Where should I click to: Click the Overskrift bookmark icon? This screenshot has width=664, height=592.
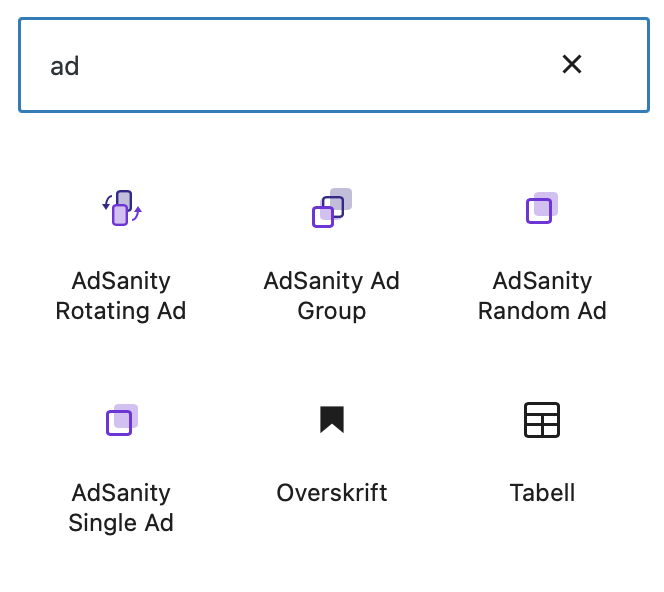coord(331,420)
